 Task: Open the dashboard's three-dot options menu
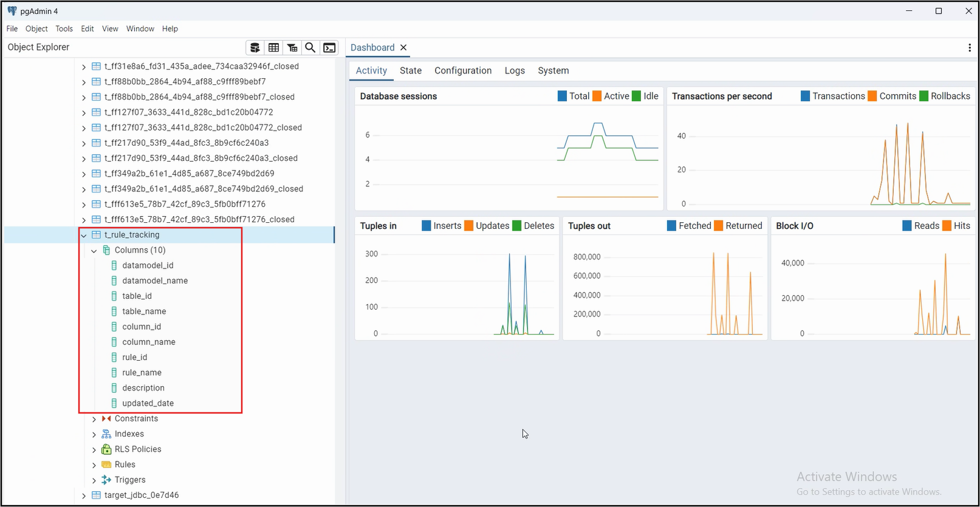[x=969, y=48]
